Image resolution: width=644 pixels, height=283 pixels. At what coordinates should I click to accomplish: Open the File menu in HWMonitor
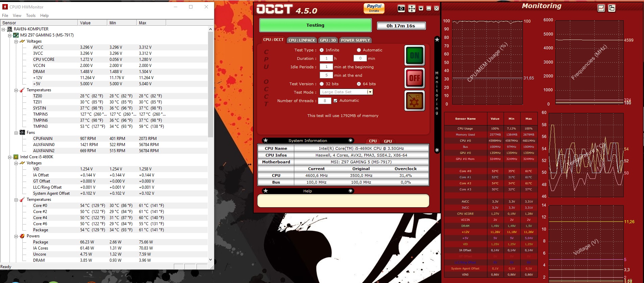tap(5, 16)
